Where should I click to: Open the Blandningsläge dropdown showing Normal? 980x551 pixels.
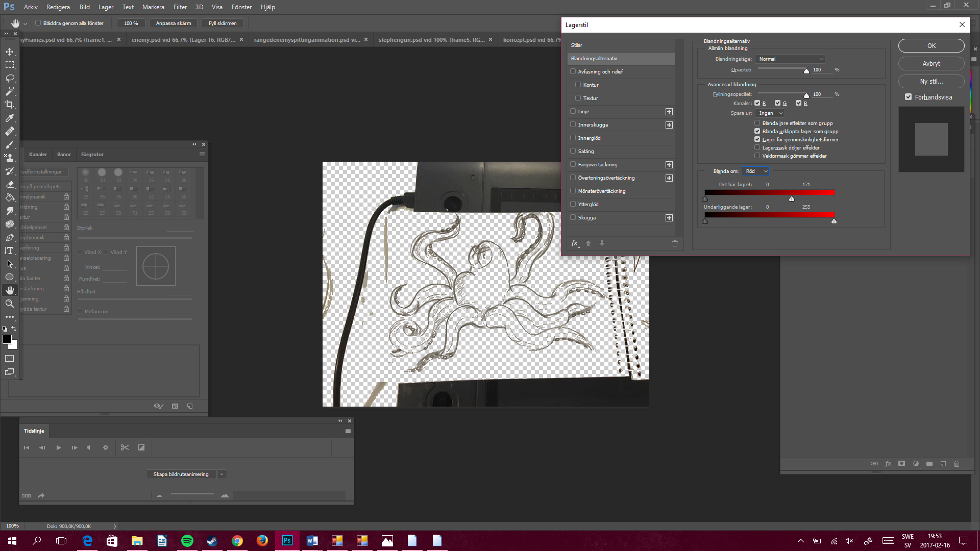[790, 59]
